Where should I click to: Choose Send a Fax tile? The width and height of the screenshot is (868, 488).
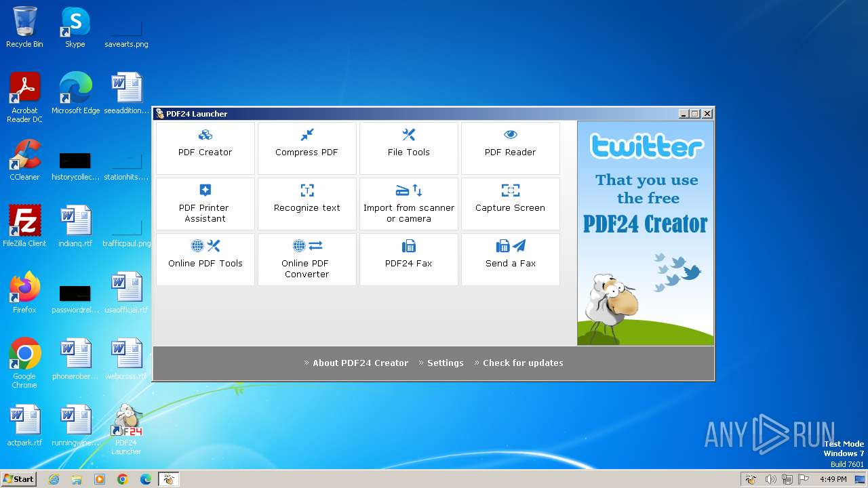point(511,259)
